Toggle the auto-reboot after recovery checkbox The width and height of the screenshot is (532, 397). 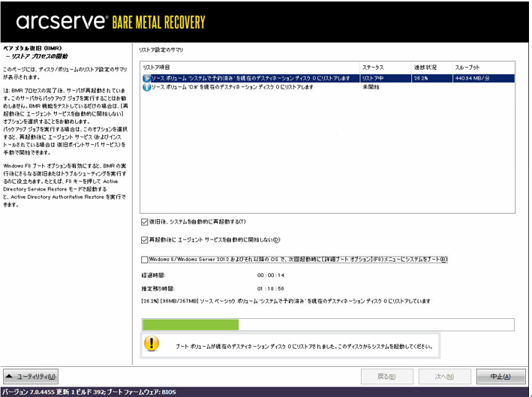145,222
